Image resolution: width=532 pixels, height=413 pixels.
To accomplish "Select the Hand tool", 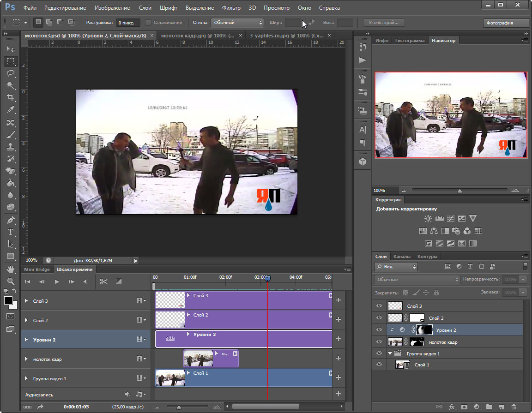I will (x=11, y=269).
